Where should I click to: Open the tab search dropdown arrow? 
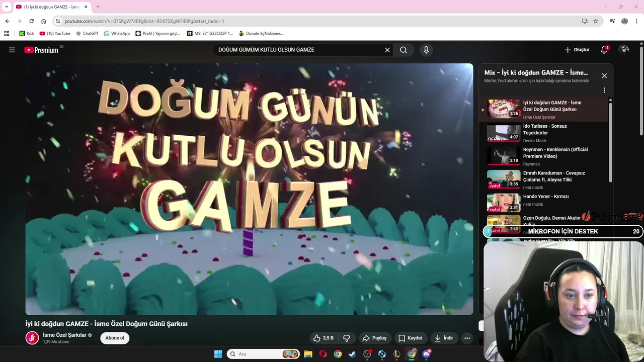7,7
